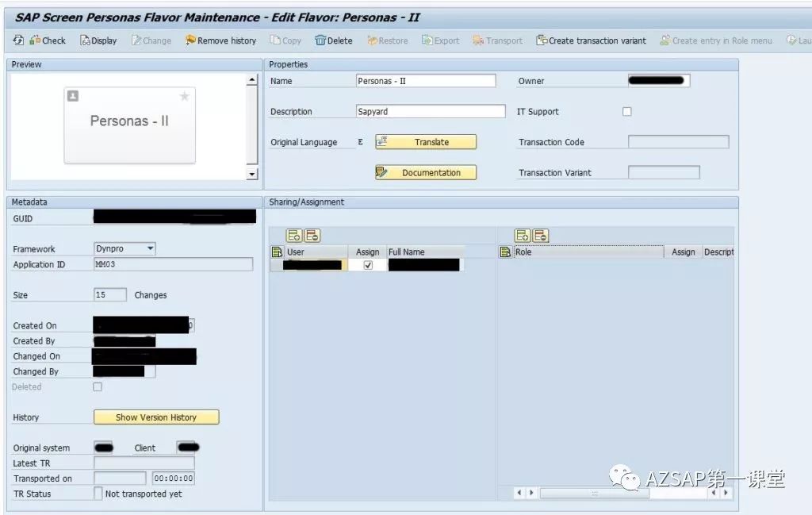Toggle the Deleted checkbox in Metadata

(x=97, y=386)
